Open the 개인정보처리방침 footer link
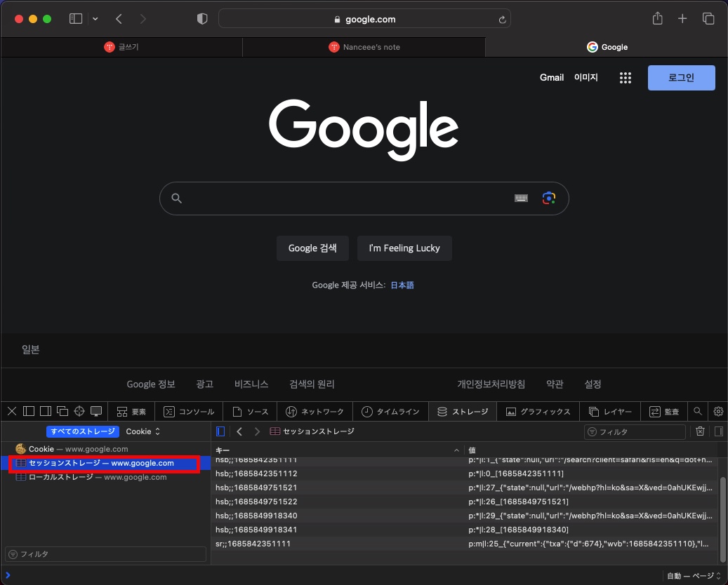728x585 pixels. (x=491, y=384)
